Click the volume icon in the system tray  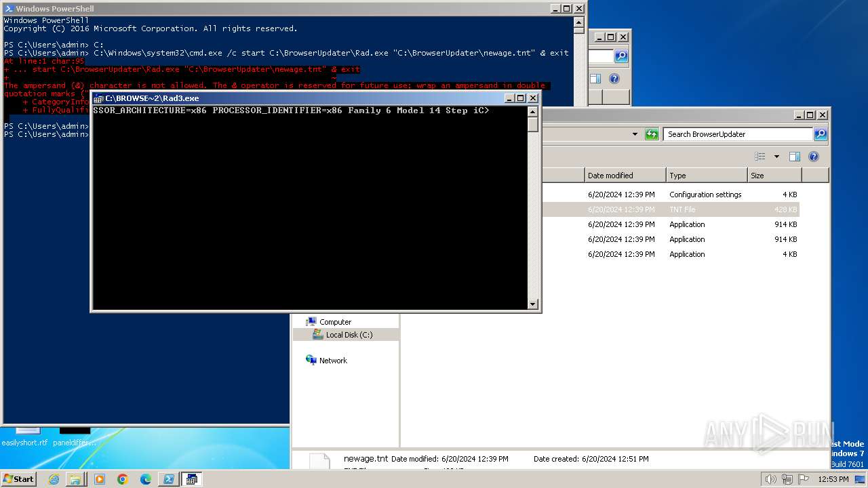click(x=770, y=479)
